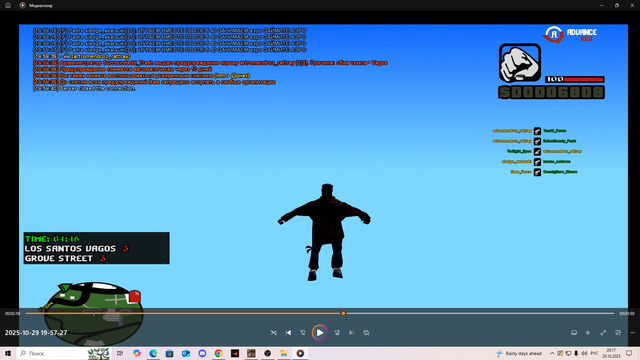Click the total duration label right of the seek bar
The image size is (640, 360).
click(x=627, y=313)
